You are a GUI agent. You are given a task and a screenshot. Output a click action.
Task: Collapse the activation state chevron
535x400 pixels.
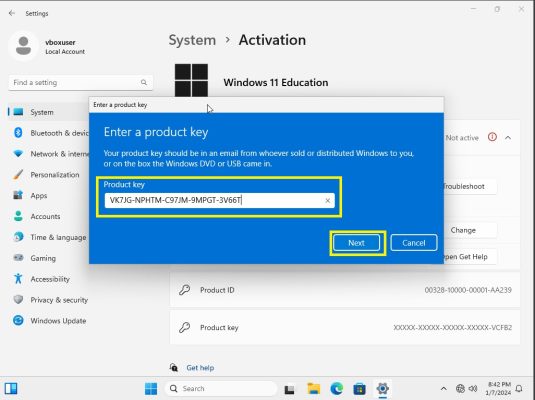tap(508, 138)
